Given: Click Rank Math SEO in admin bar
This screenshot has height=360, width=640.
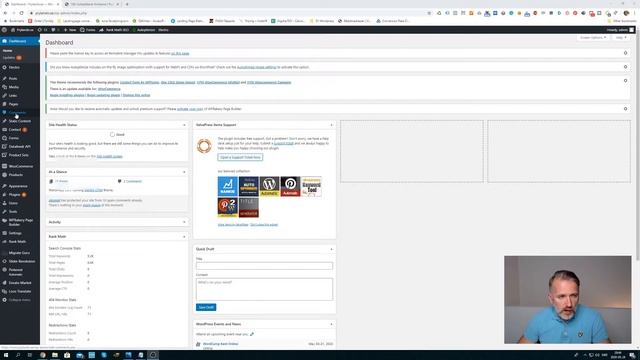Looking at the screenshot, I should click(114, 30).
